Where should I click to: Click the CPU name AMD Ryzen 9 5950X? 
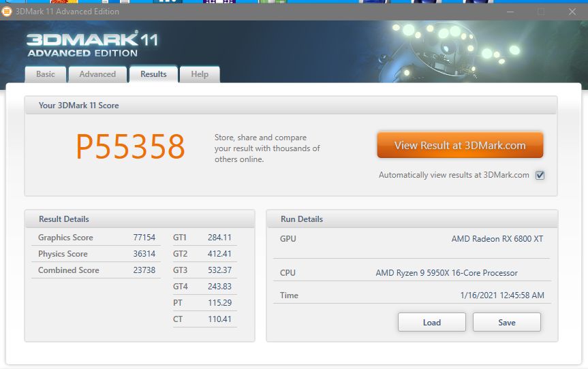point(447,273)
